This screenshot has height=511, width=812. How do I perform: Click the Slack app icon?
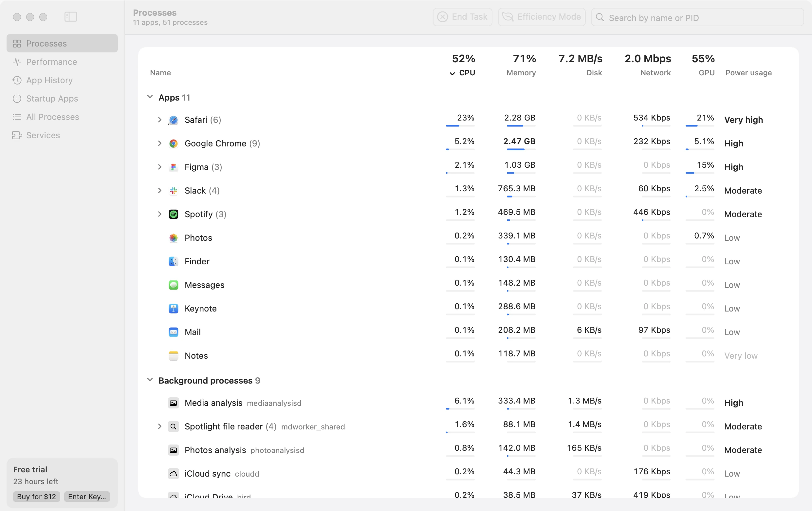click(x=173, y=191)
